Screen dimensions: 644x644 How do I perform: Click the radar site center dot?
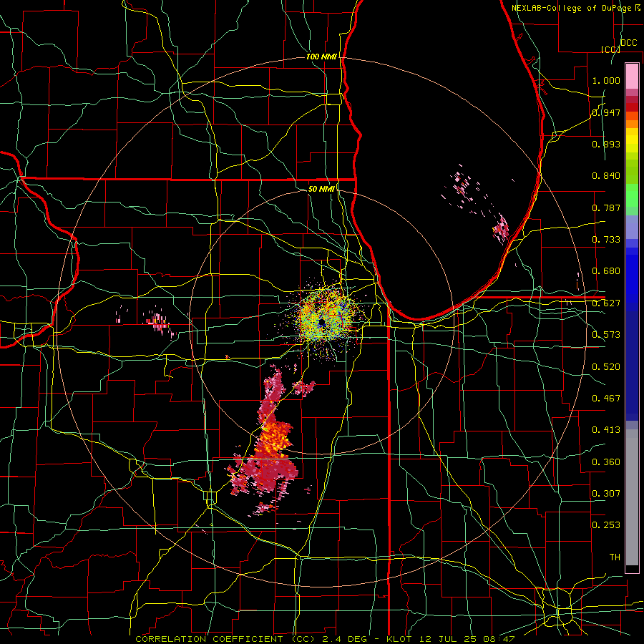coord(322,322)
